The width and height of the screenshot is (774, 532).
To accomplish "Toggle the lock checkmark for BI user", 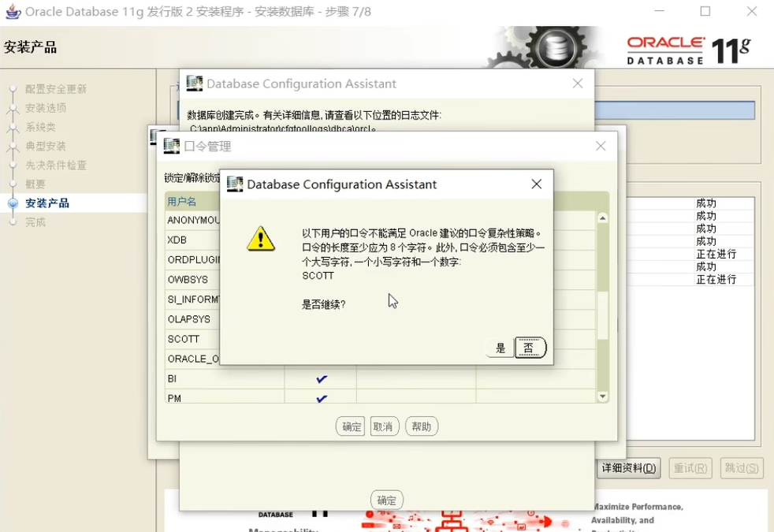I will tap(322, 379).
